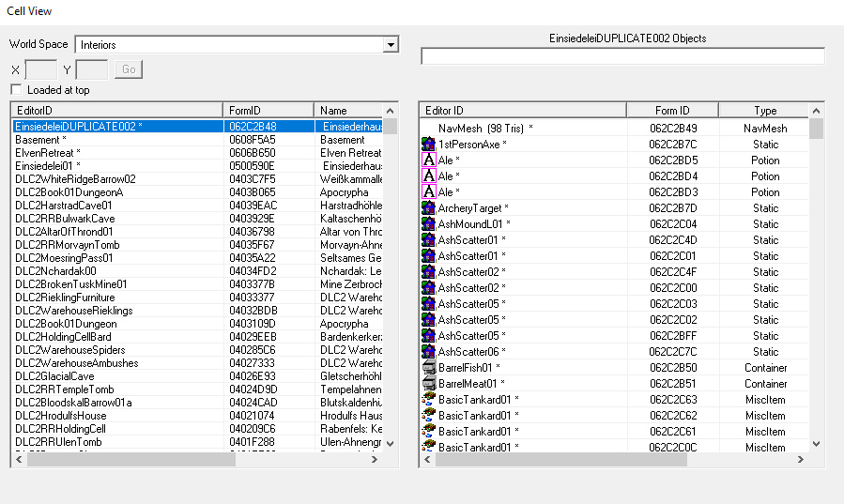Click the 1stPersonAxe static object icon

[428, 145]
